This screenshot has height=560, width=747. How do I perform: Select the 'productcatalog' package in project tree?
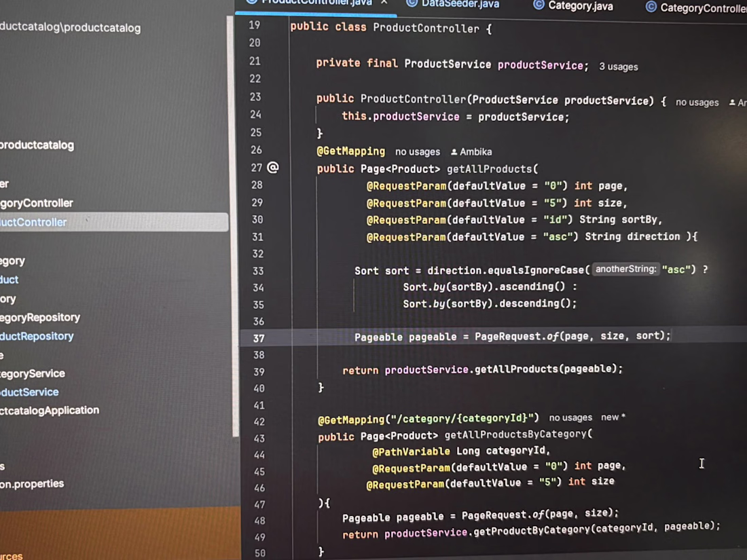click(x=37, y=145)
